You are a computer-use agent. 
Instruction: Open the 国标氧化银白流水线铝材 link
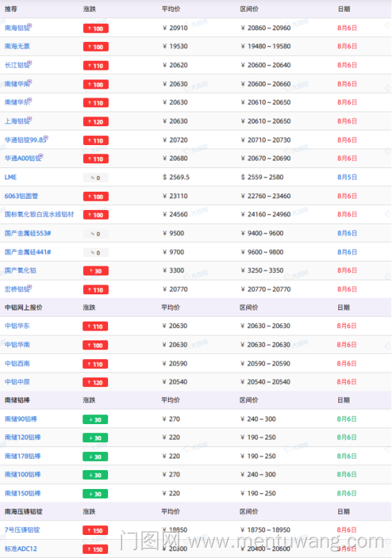click(x=39, y=215)
